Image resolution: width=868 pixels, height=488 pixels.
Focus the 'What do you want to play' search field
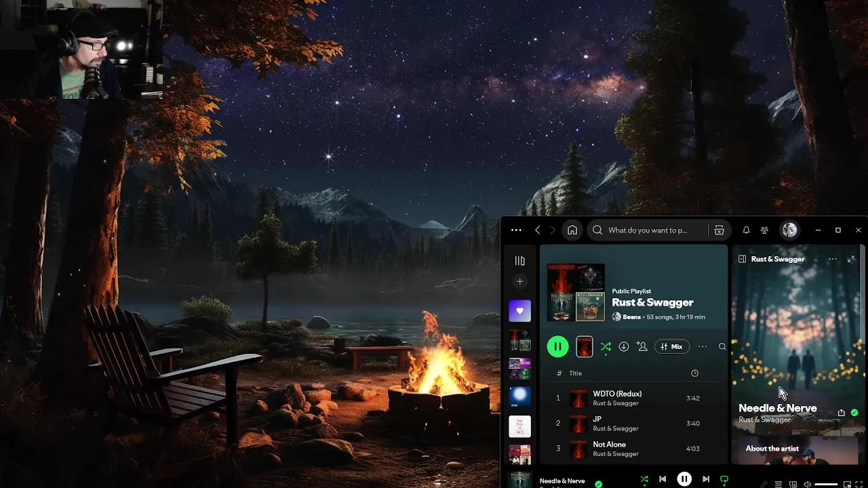coord(647,230)
